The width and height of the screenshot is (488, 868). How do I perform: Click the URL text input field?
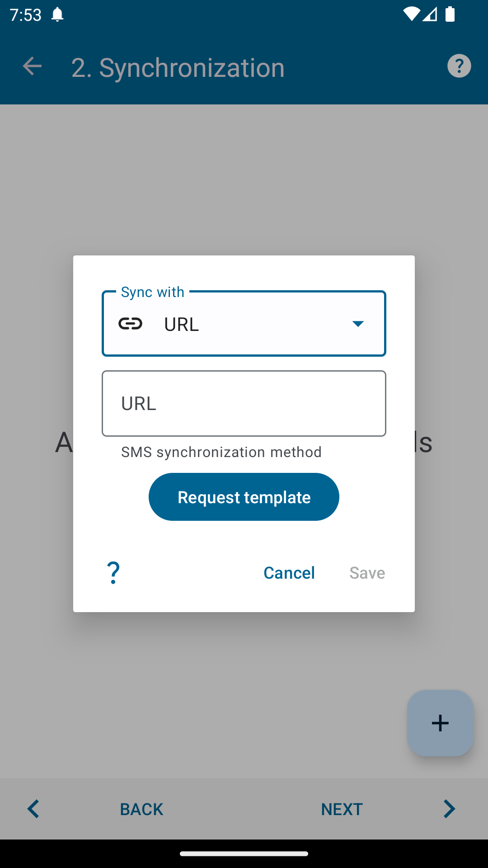point(244,403)
